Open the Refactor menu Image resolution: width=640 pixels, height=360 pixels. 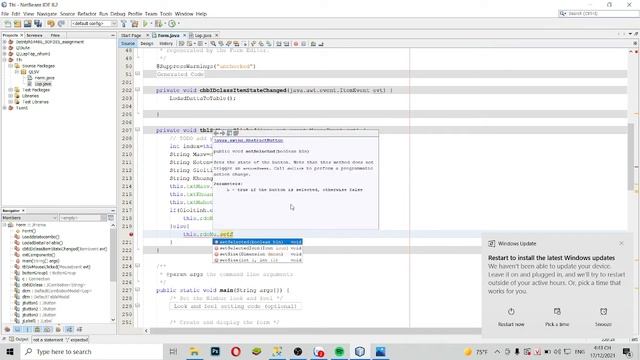click(87, 14)
